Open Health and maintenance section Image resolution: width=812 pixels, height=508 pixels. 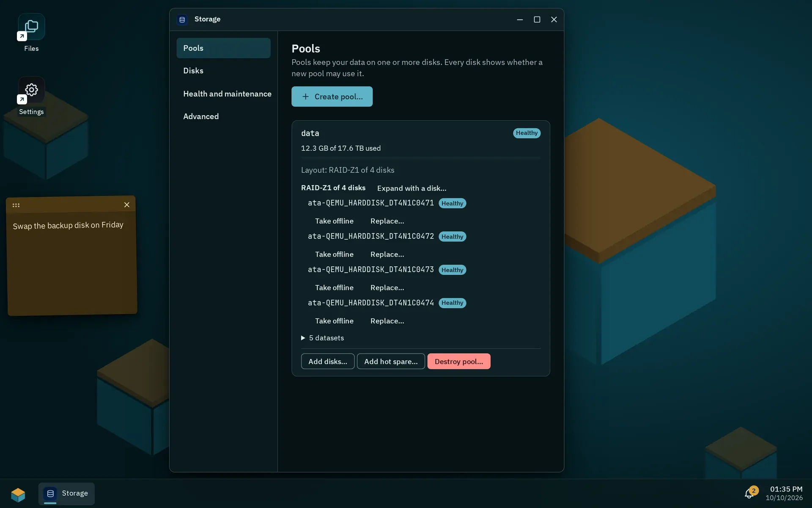click(223, 94)
